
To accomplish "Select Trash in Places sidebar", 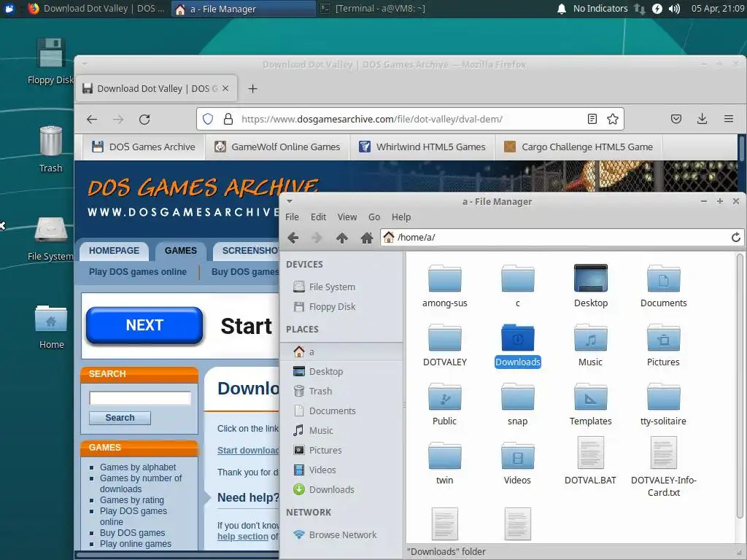I will click(341, 391).
